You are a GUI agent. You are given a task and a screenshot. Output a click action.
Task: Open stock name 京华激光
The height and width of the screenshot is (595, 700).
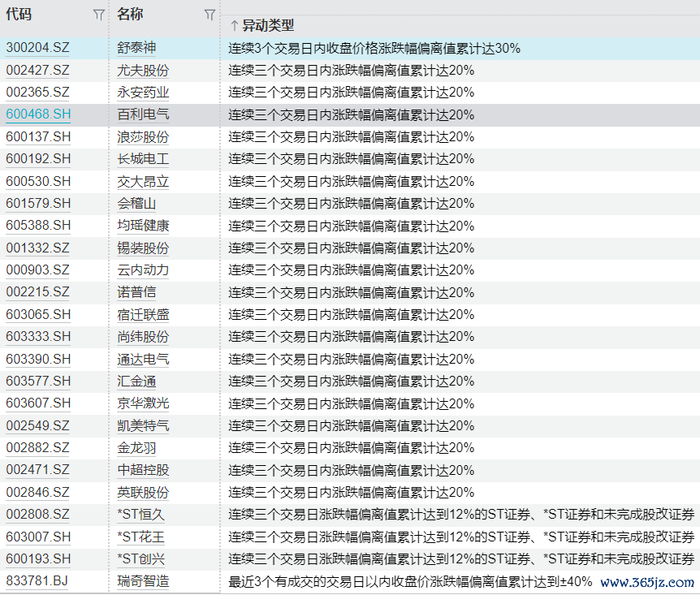click(143, 403)
